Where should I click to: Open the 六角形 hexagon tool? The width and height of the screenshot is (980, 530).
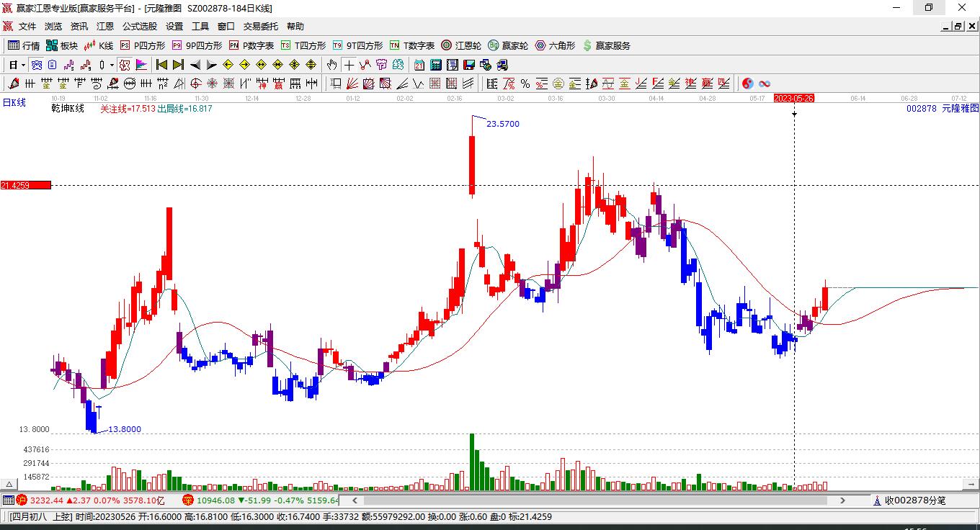(555, 45)
